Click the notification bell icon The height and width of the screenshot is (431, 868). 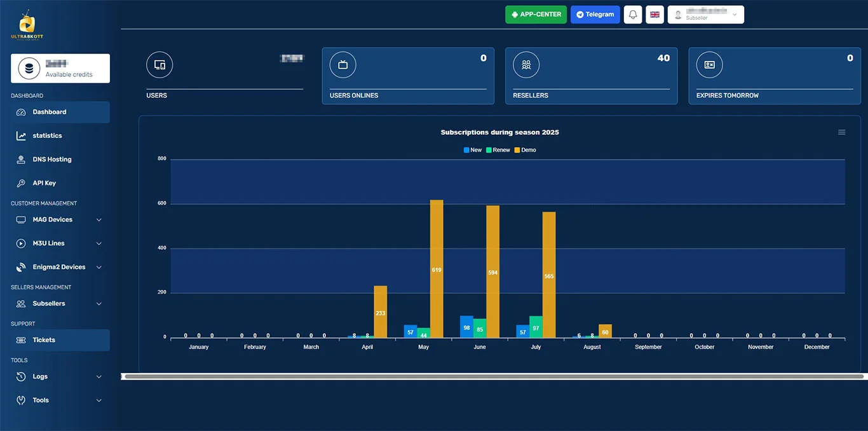click(632, 15)
